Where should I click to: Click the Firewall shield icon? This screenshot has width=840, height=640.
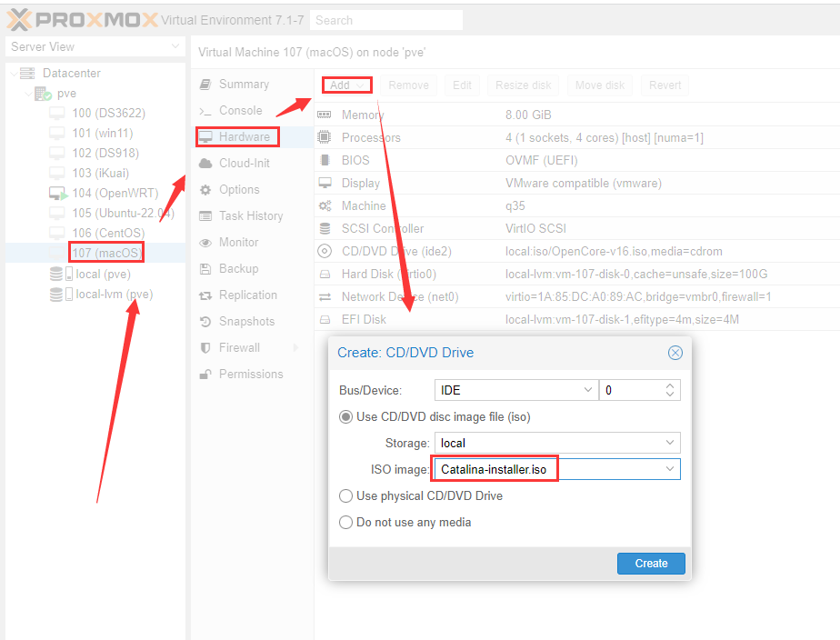205,348
